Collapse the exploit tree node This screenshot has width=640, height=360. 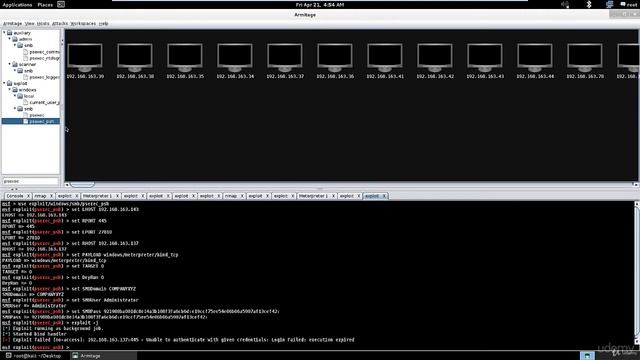[x=4, y=83]
